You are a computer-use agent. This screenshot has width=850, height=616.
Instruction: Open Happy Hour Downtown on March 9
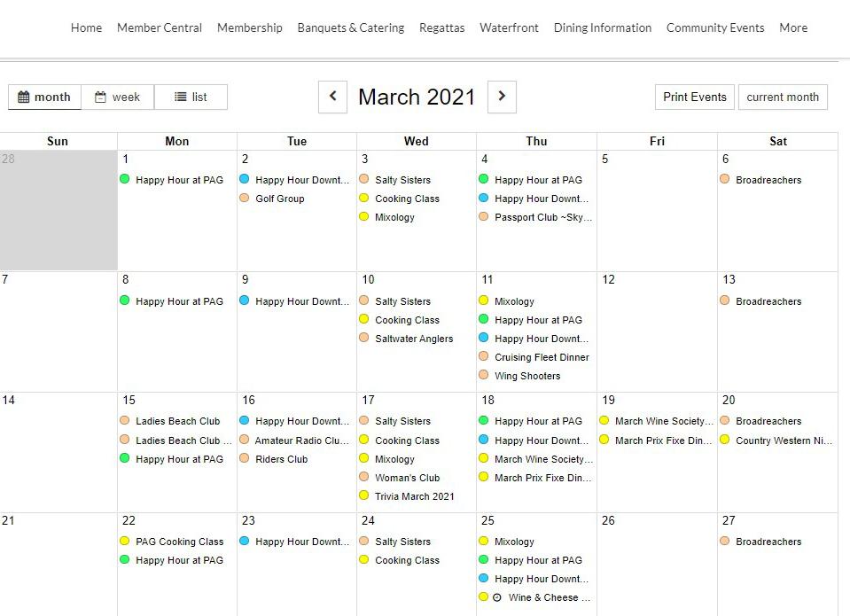(x=302, y=301)
